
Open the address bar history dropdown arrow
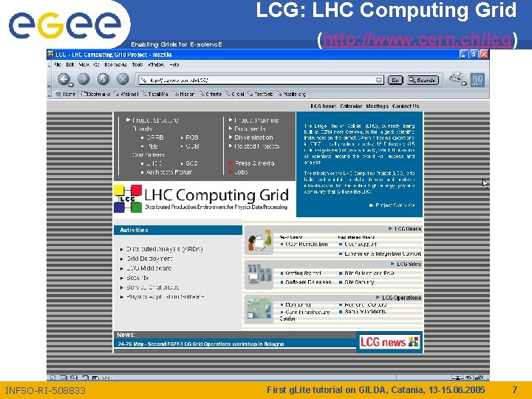click(379, 80)
